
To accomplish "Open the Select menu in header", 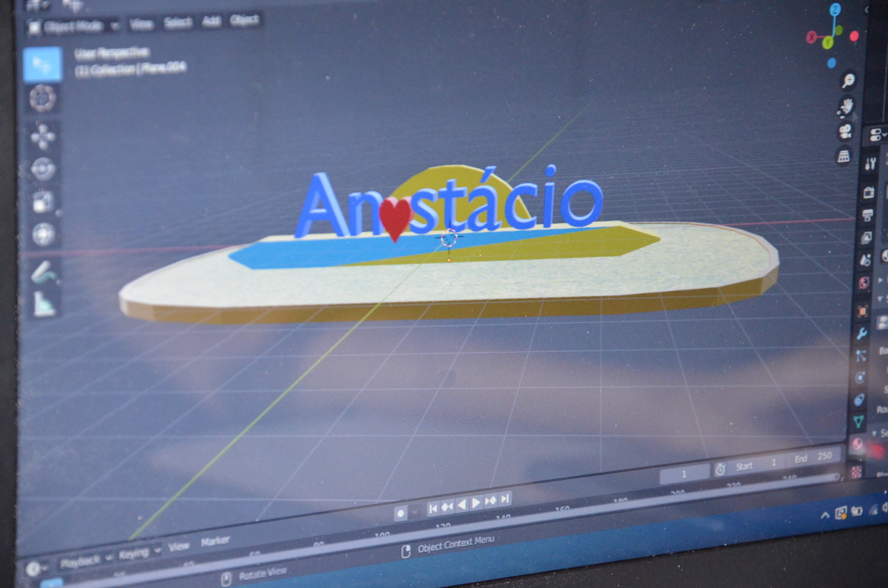I will coord(178,23).
